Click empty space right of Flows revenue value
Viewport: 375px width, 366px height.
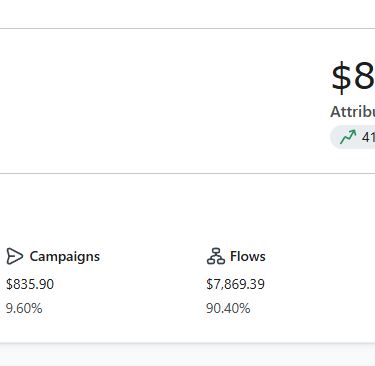pos(320,284)
